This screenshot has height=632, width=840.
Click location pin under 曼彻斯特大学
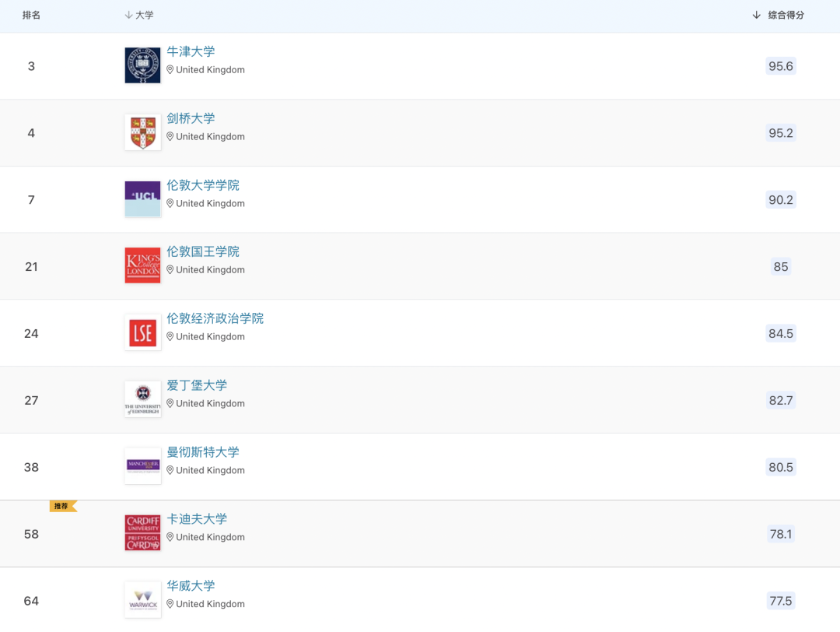(170, 470)
